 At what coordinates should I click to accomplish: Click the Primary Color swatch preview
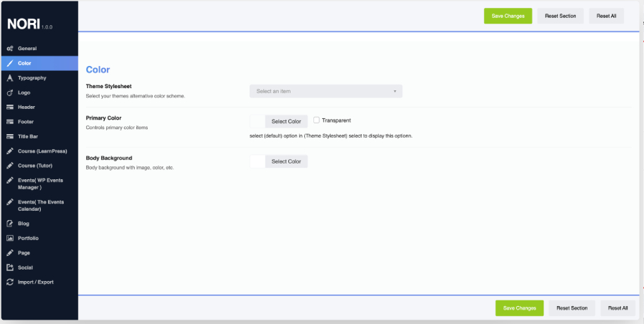pos(257,122)
